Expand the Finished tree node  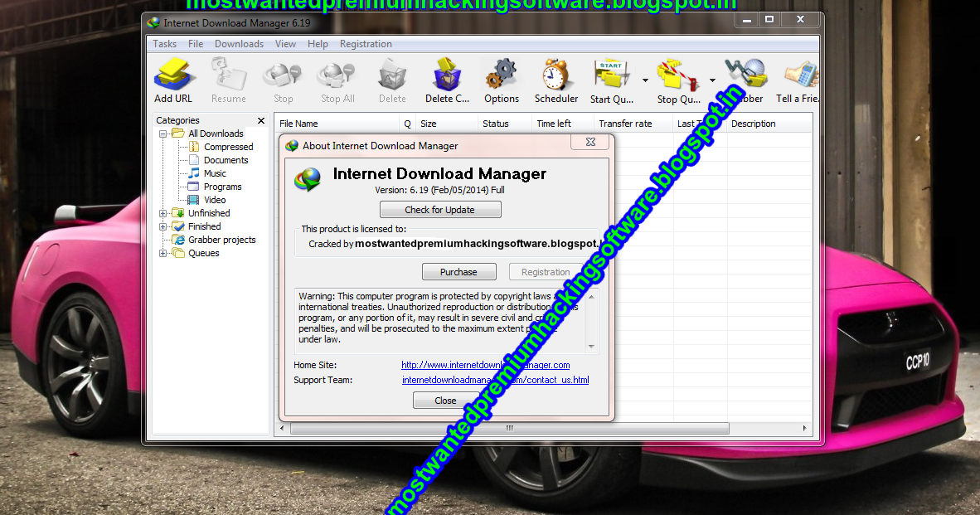(x=163, y=226)
